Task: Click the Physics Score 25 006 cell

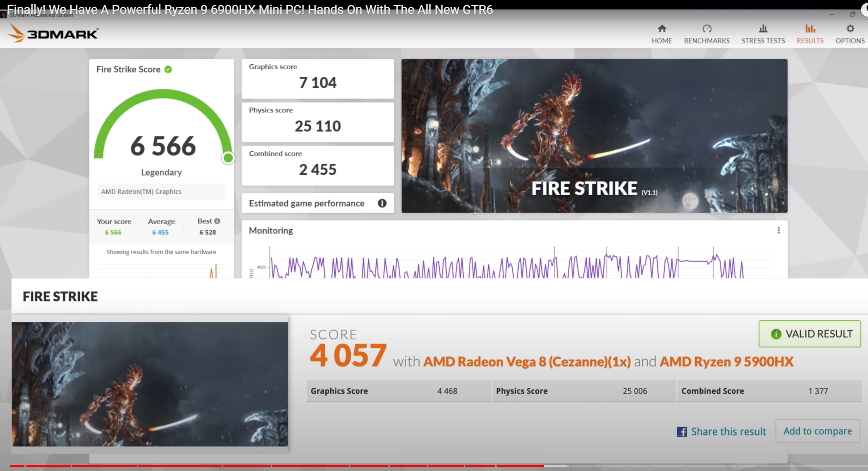Action: coord(584,391)
